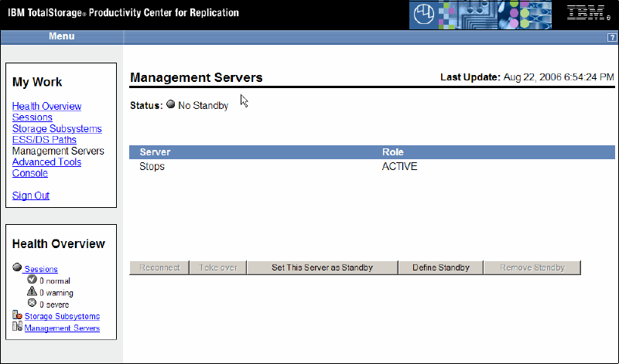Click the warning triangle icon
The image size is (619, 364).
pos(32,291)
